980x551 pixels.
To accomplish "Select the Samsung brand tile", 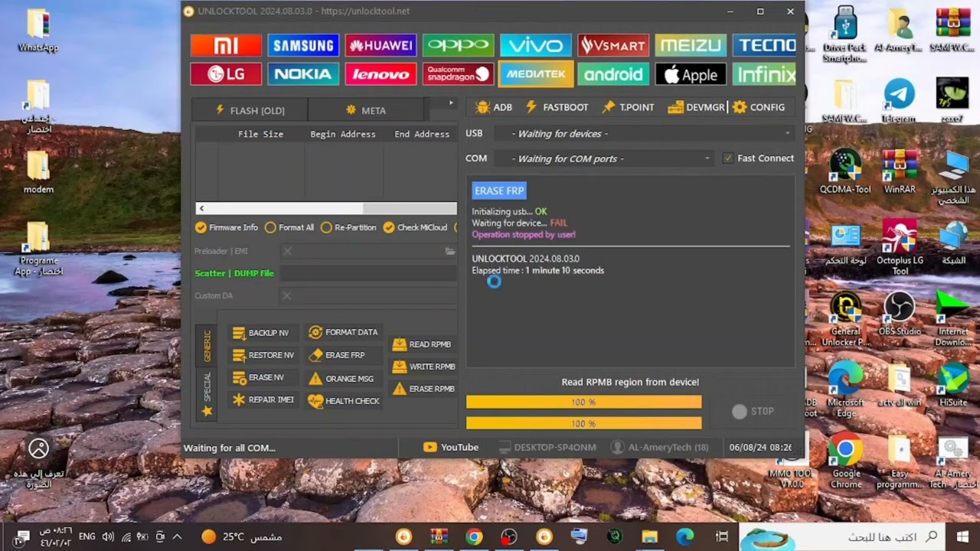I will point(303,45).
